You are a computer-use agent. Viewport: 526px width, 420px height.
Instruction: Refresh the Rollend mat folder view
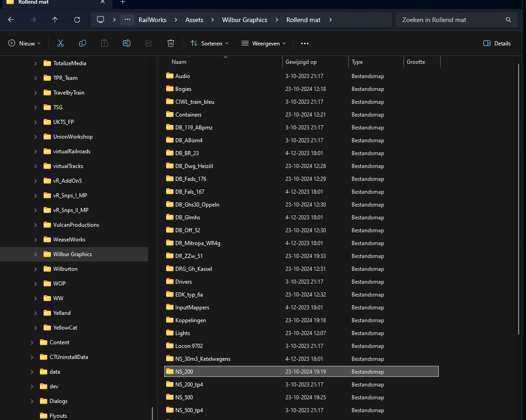click(x=77, y=20)
